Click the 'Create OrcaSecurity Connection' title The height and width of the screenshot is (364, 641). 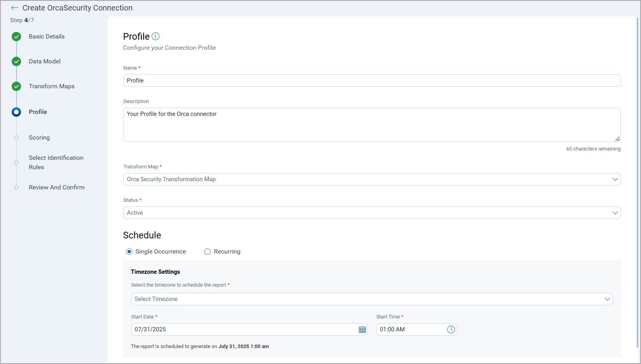click(x=77, y=8)
